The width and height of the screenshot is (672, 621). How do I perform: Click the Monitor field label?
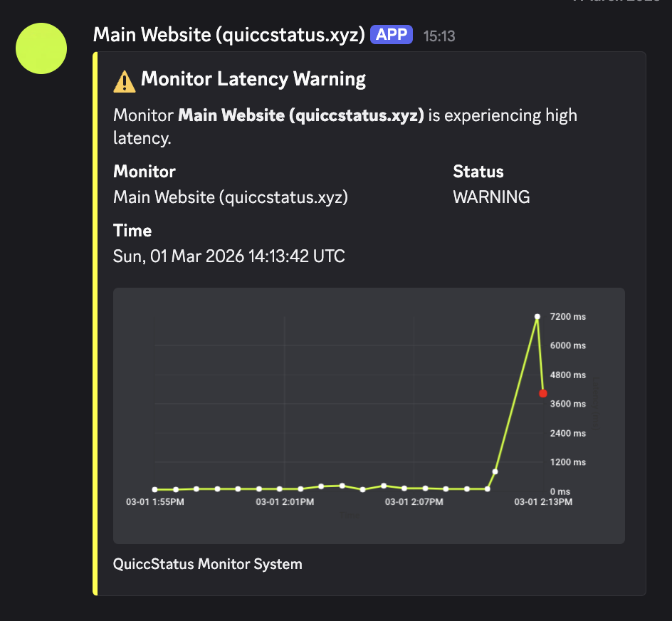click(x=144, y=172)
